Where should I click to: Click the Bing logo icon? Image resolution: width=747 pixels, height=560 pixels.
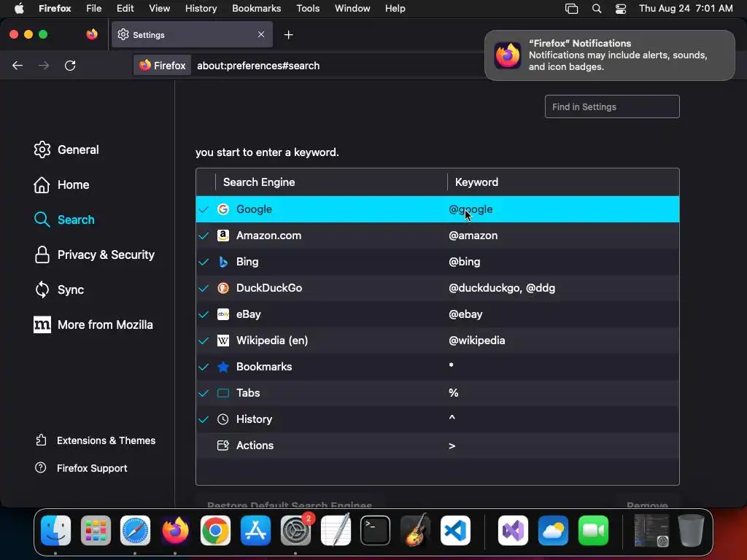223,262
